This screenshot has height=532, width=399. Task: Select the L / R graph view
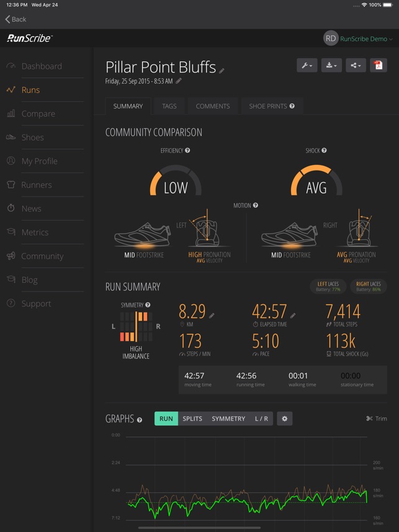pos(261,419)
